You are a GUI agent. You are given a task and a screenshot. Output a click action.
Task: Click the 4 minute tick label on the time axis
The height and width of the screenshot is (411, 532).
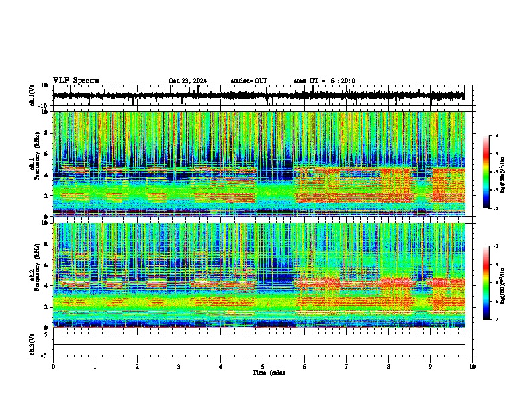tap(221, 367)
